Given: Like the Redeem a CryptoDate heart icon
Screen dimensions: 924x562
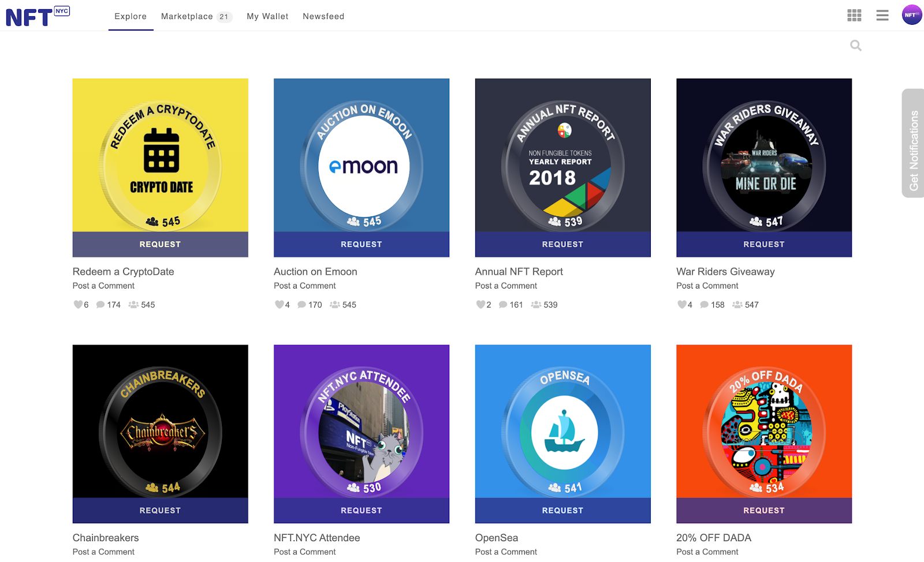Looking at the screenshot, I should coord(78,305).
